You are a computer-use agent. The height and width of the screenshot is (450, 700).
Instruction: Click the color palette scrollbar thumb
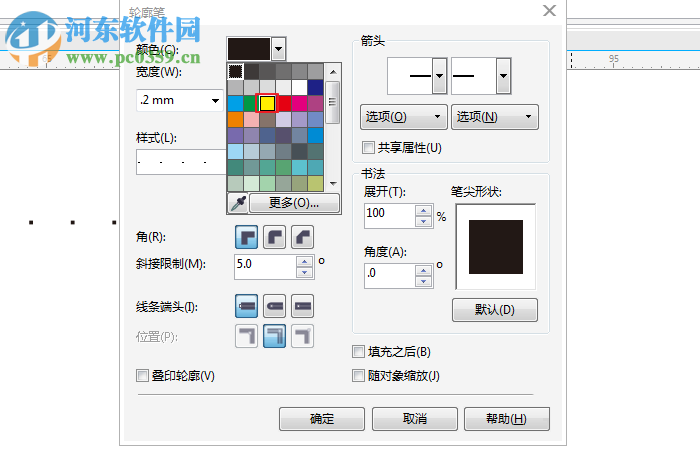(333, 102)
